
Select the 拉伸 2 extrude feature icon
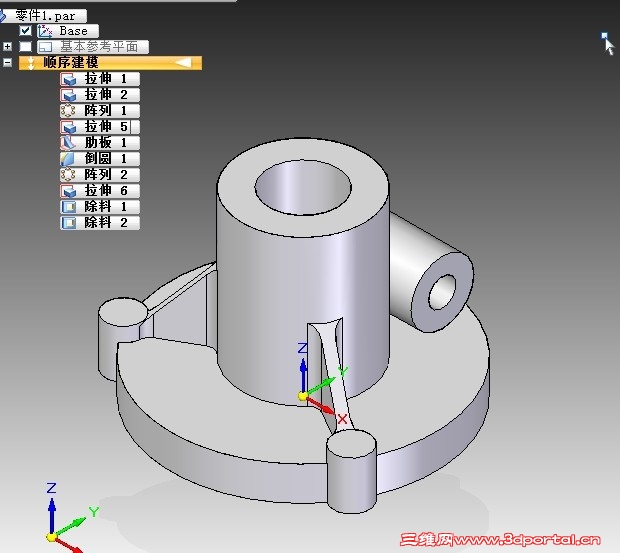coord(69,95)
